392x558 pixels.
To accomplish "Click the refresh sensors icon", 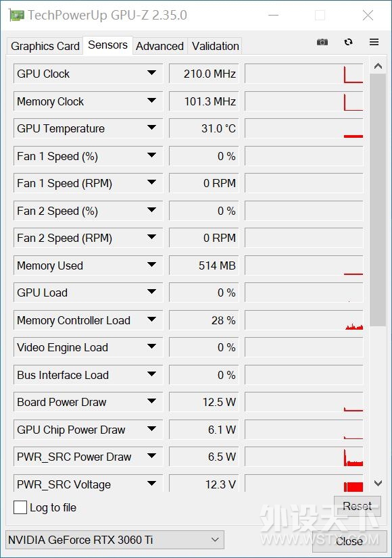I will [349, 42].
